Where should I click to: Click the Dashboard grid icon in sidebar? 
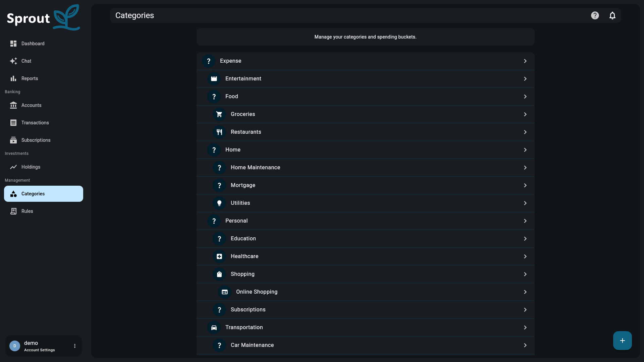[13, 44]
